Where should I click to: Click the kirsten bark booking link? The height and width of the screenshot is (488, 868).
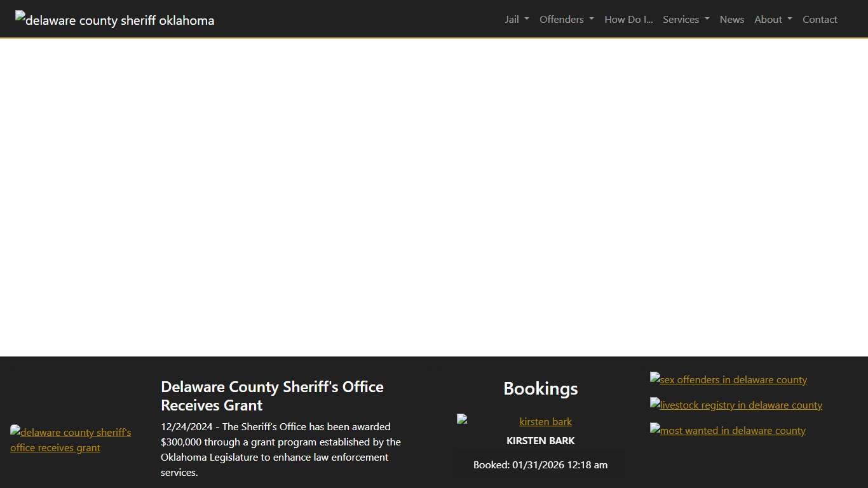[x=545, y=421]
